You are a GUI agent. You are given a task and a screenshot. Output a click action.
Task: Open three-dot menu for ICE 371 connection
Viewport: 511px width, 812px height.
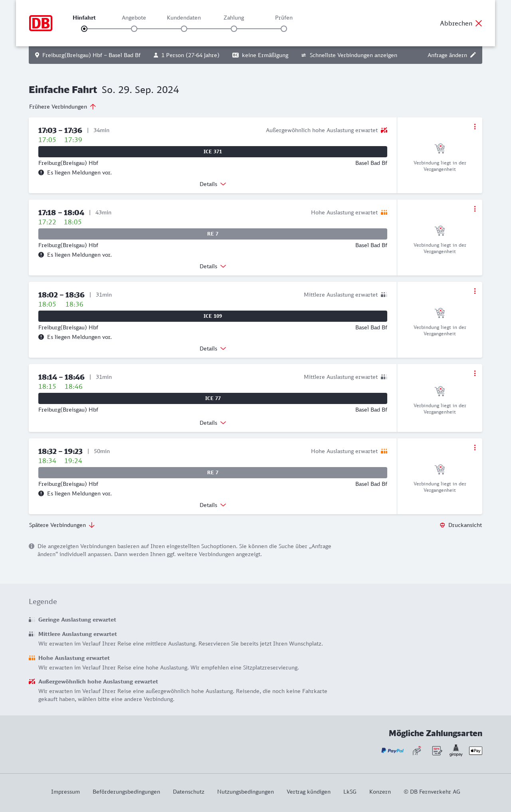(x=475, y=127)
